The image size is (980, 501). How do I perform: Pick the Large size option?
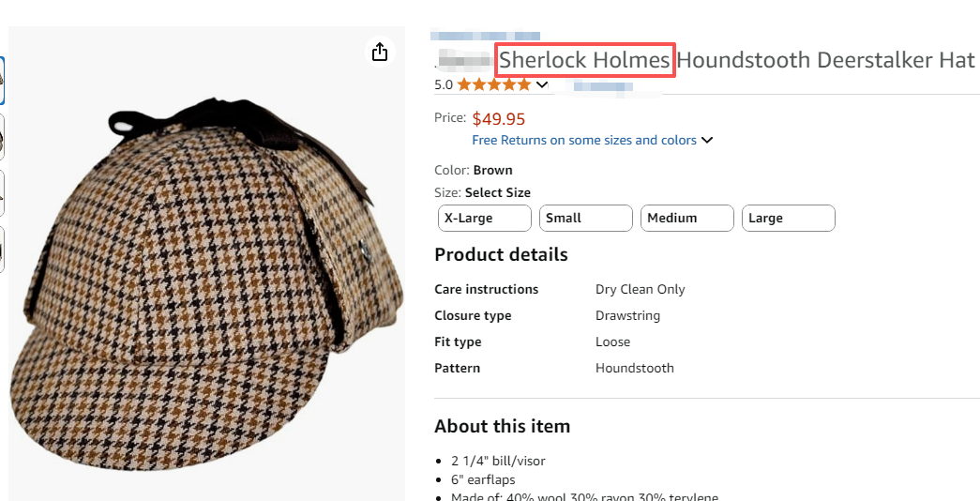point(788,218)
